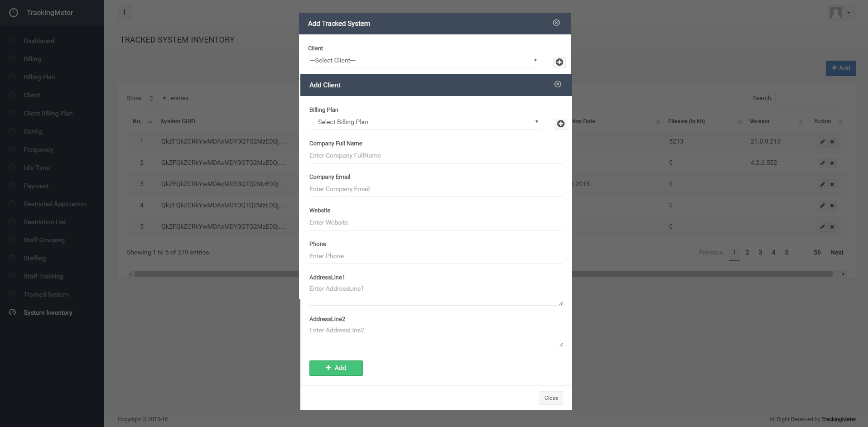Click the edit pencil icon in row 1

[822, 142]
